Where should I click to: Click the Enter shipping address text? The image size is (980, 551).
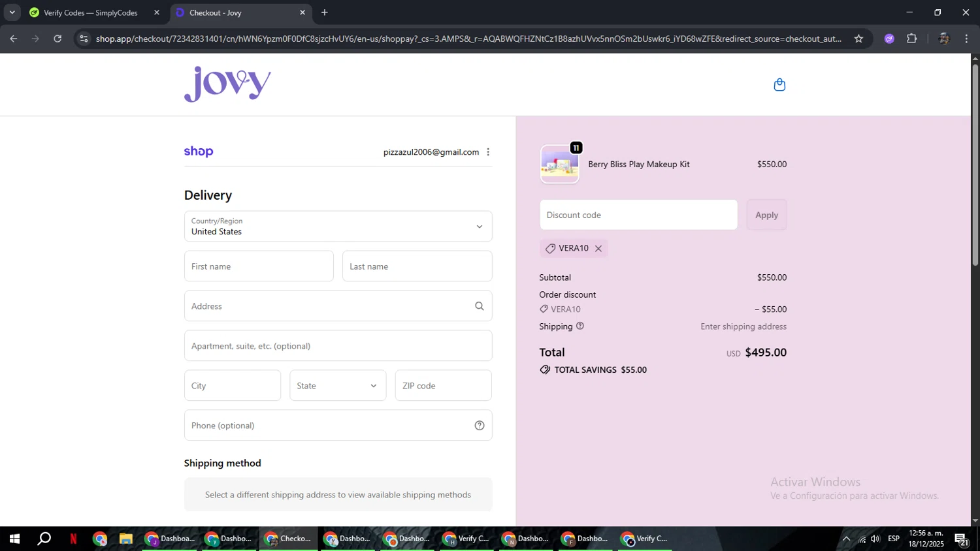pos(743,326)
